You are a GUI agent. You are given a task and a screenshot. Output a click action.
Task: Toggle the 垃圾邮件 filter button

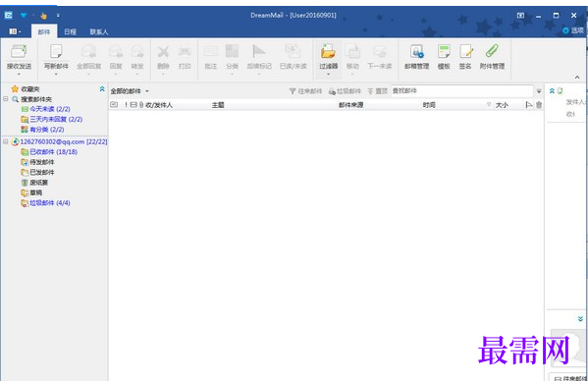(x=345, y=91)
